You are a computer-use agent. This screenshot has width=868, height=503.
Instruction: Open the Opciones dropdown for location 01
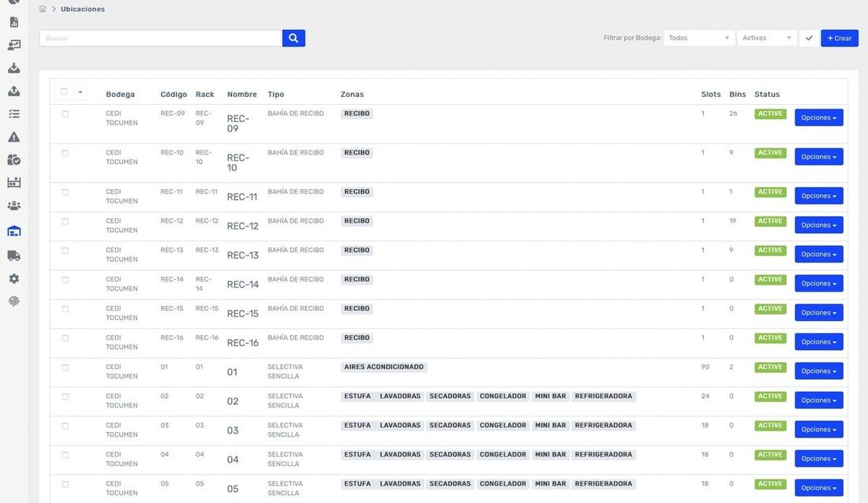pyautogui.click(x=819, y=371)
